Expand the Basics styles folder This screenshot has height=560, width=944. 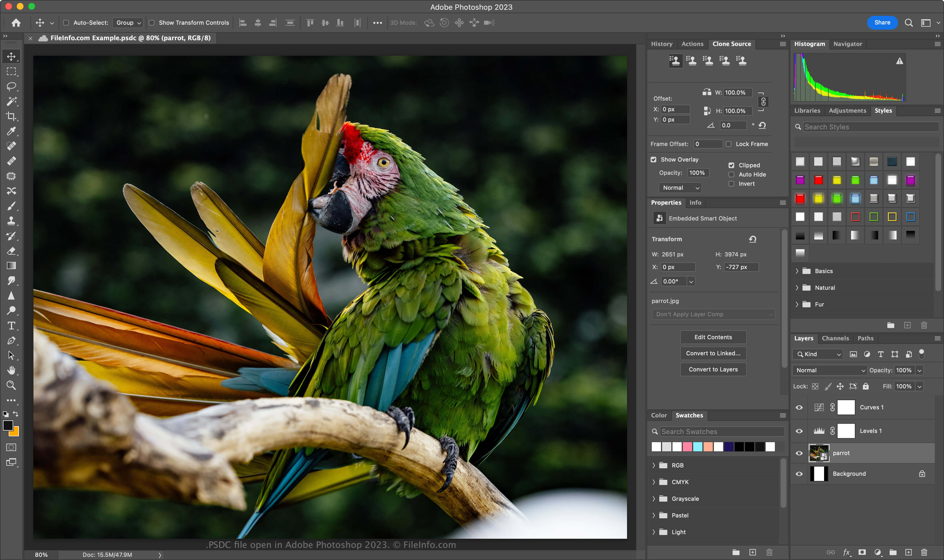(797, 271)
